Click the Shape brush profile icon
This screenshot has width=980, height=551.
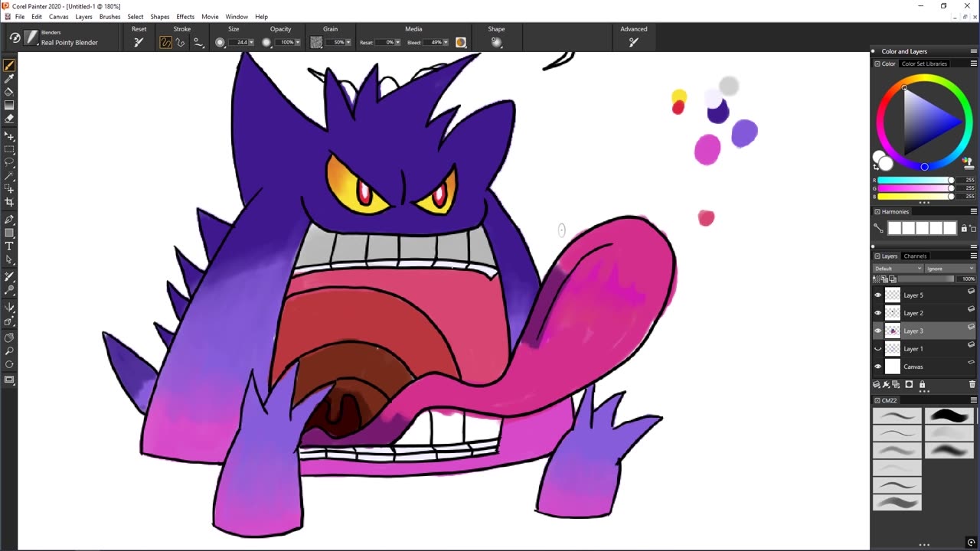pyautogui.click(x=496, y=42)
